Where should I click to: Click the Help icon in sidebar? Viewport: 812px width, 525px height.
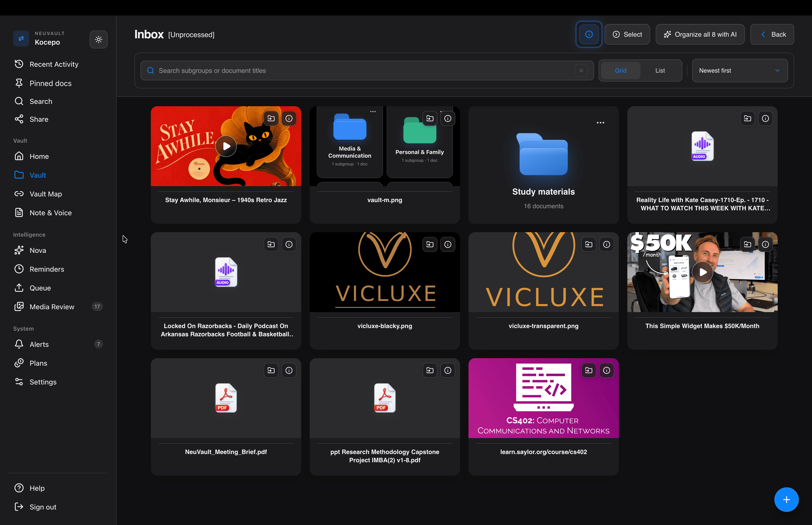19,488
